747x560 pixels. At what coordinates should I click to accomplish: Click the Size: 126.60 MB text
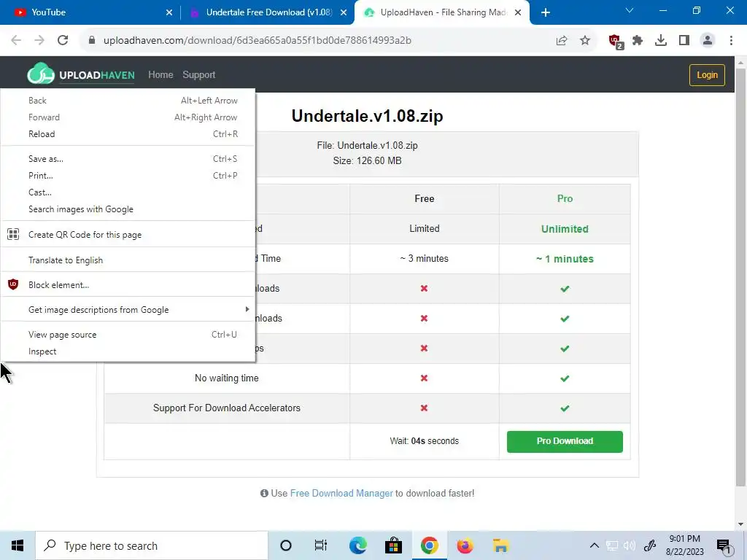click(x=368, y=160)
